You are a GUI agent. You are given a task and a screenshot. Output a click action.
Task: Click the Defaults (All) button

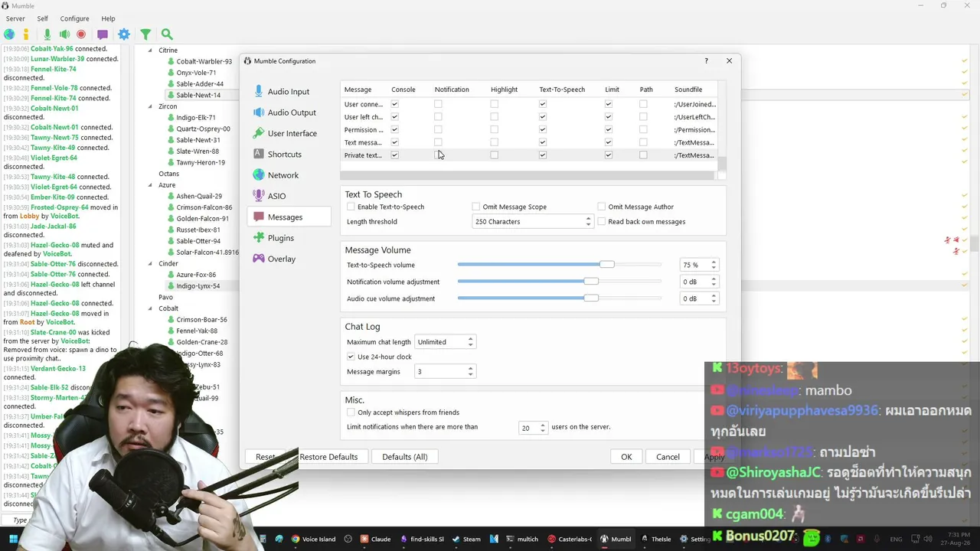tap(405, 457)
